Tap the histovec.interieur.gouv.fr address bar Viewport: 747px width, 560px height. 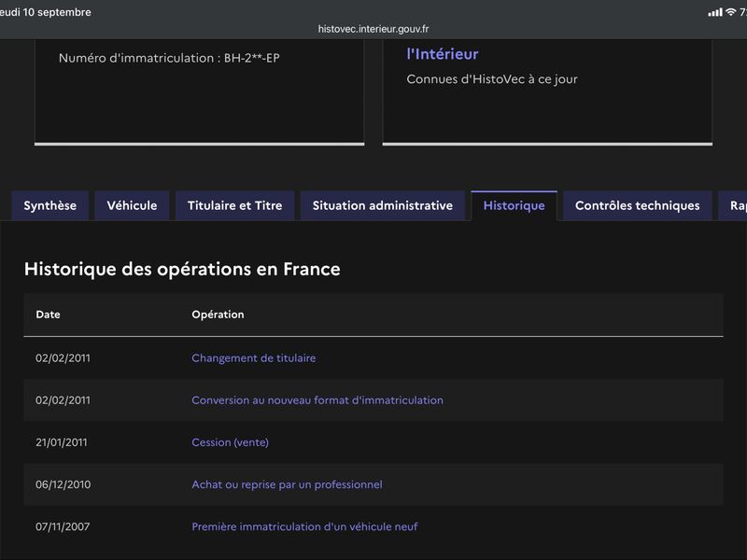coord(373,29)
